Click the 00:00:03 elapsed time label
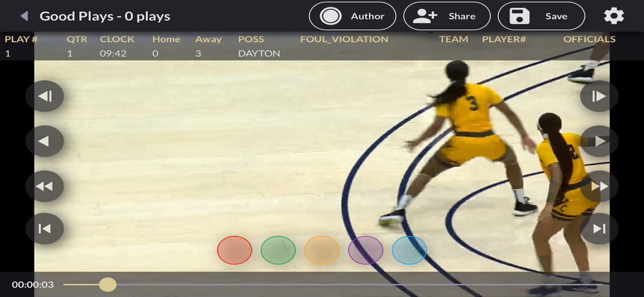Screen dimensions: 644x297 [x=33, y=284]
